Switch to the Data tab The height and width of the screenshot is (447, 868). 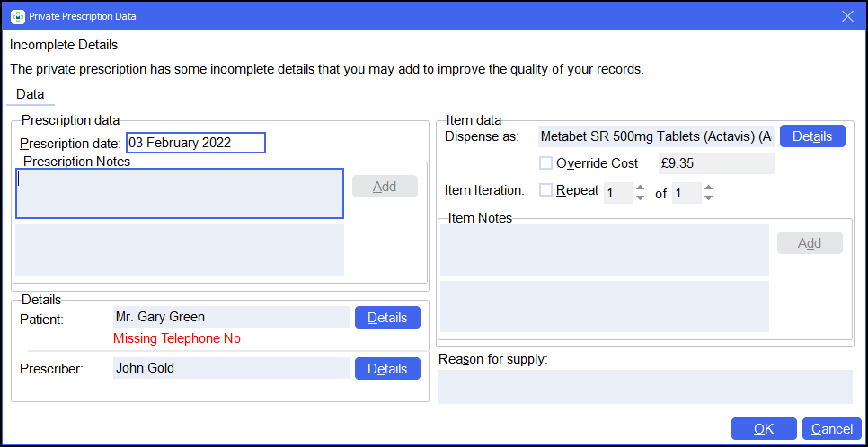point(30,94)
